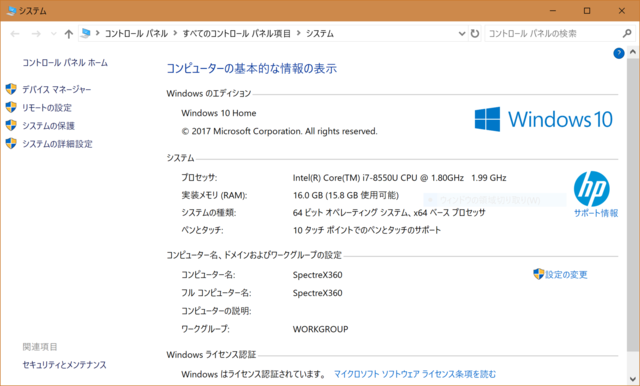Open recent locations dropdown arrow
This screenshot has width=640, height=386.
(x=53, y=34)
